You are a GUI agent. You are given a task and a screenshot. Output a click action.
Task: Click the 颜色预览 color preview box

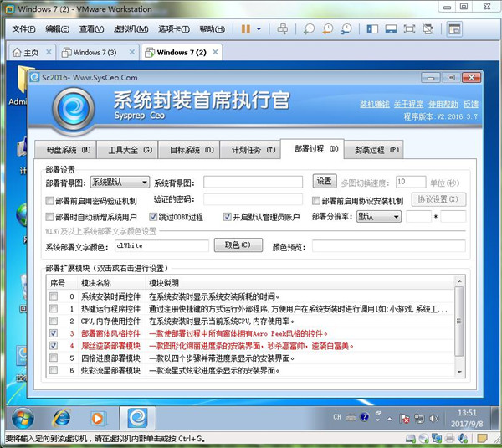389,246
